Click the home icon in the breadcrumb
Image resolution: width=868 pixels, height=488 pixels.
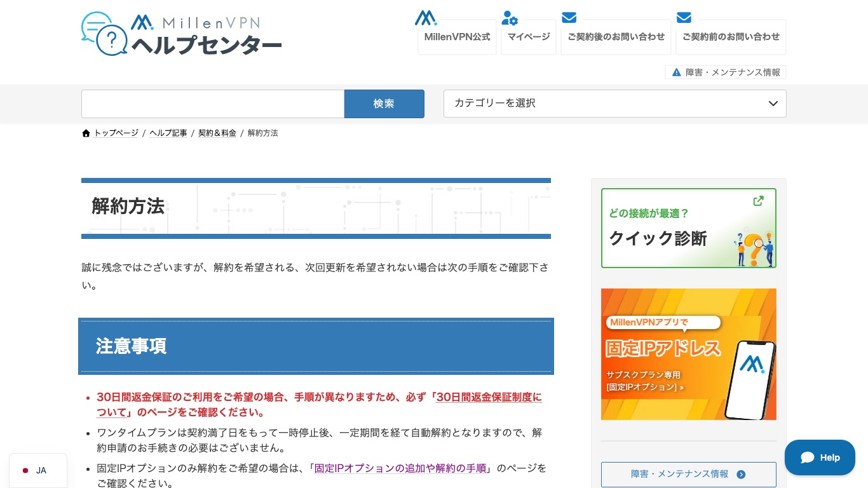[x=86, y=133]
